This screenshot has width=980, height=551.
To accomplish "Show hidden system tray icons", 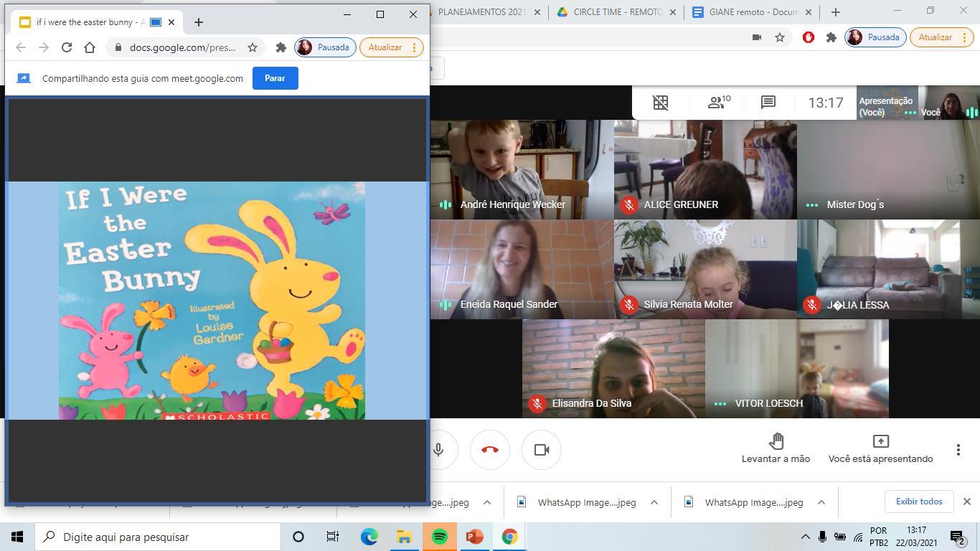I will [805, 537].
